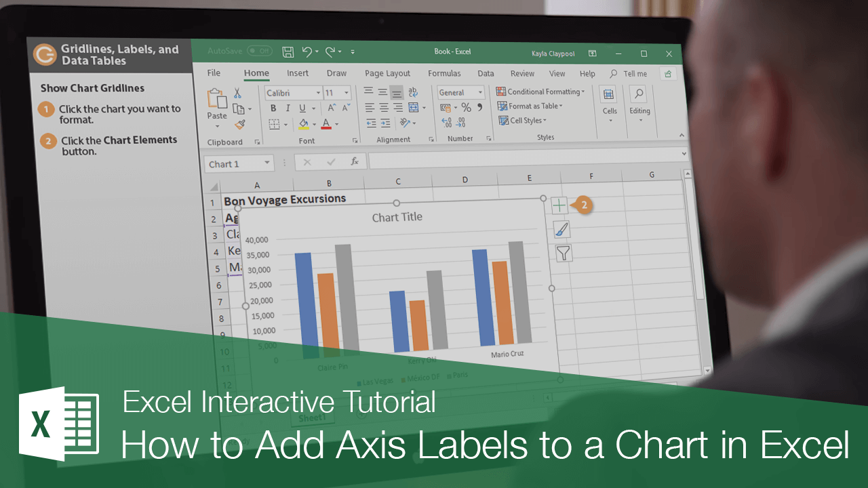This screenshot has width=868, height=488.
Task: Apply bold formatting
Action: click(x=273, y=107)
